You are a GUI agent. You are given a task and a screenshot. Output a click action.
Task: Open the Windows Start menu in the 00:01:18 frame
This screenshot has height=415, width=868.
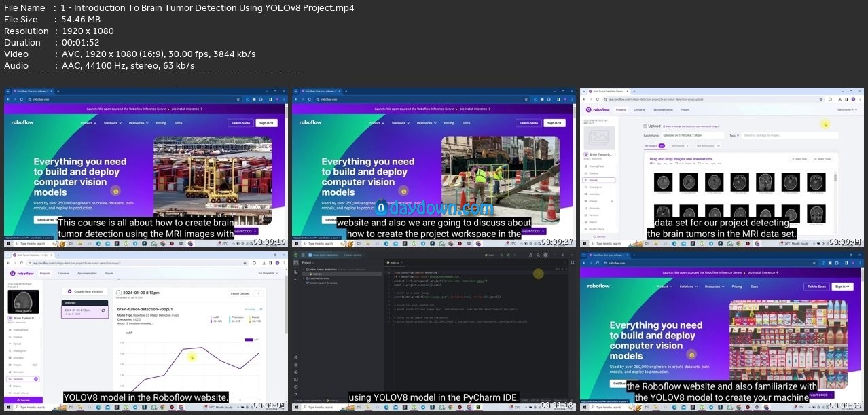coord(295,406)
